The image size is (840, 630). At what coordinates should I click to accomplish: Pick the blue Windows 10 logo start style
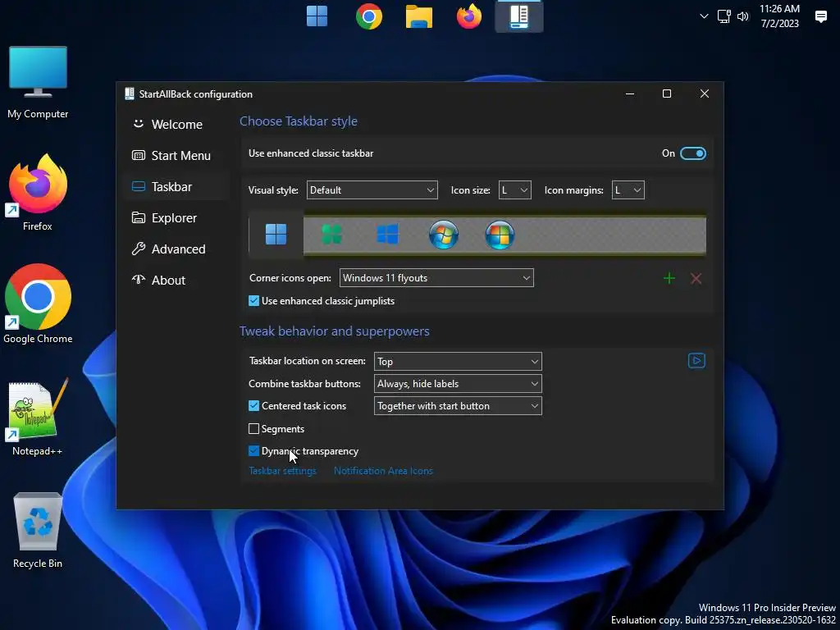tap(387, 234)
